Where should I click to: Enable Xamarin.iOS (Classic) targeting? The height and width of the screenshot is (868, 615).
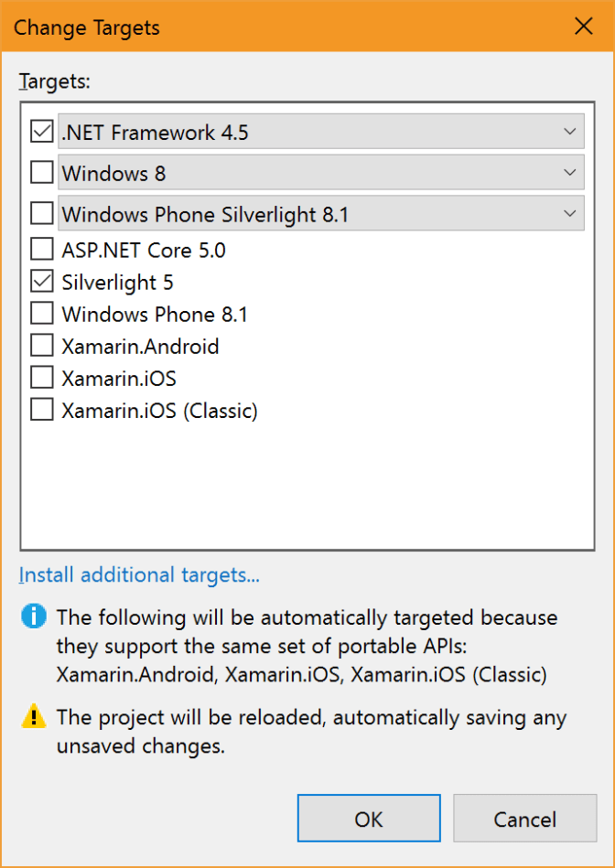coord(41,409)
